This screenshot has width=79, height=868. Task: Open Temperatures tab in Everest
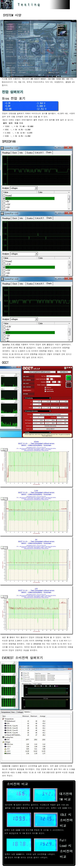6,712
